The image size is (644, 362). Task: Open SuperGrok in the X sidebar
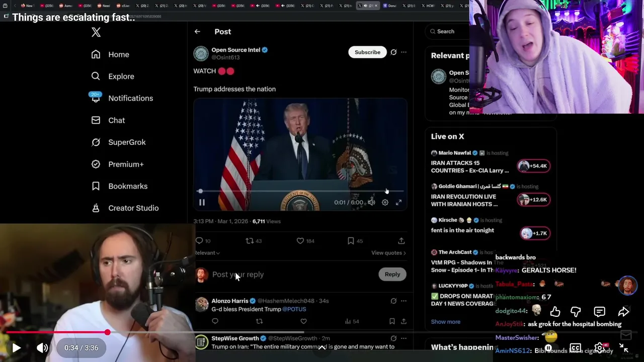point(118,142)
